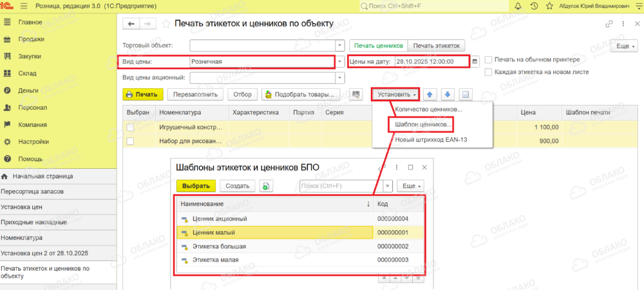Open the Установить dropdown button

395,95
